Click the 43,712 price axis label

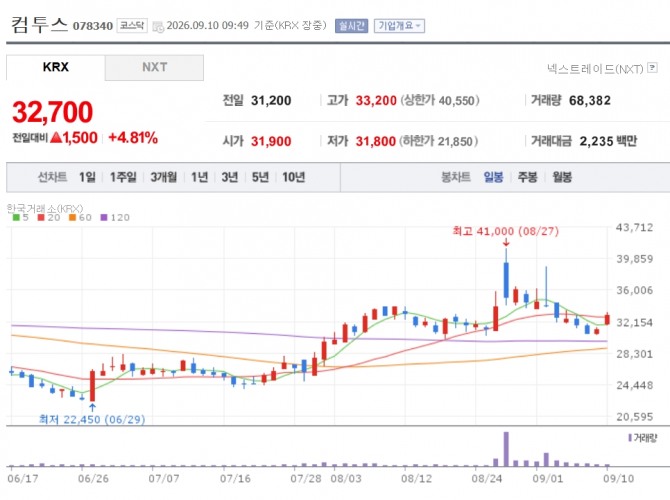click(634, 227)
